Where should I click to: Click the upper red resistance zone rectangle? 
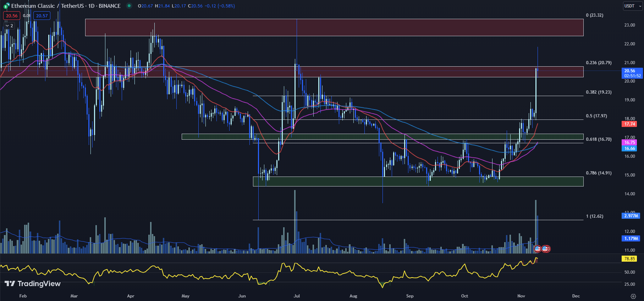(x=334, y=27)
